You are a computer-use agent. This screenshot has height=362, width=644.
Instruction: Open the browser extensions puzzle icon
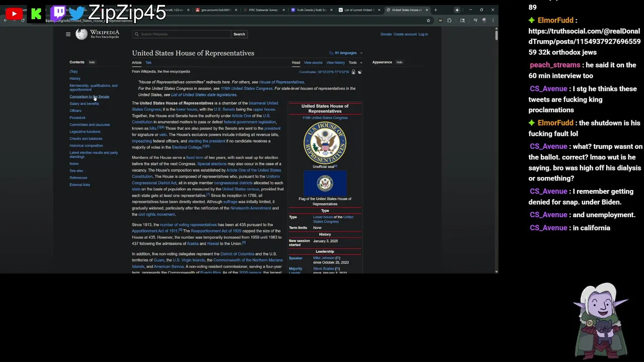point(449,21)
